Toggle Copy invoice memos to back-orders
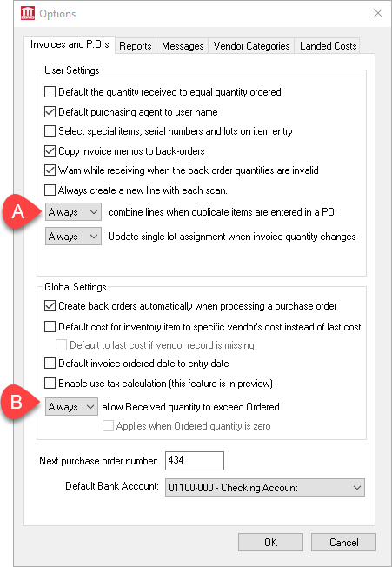 50,150
